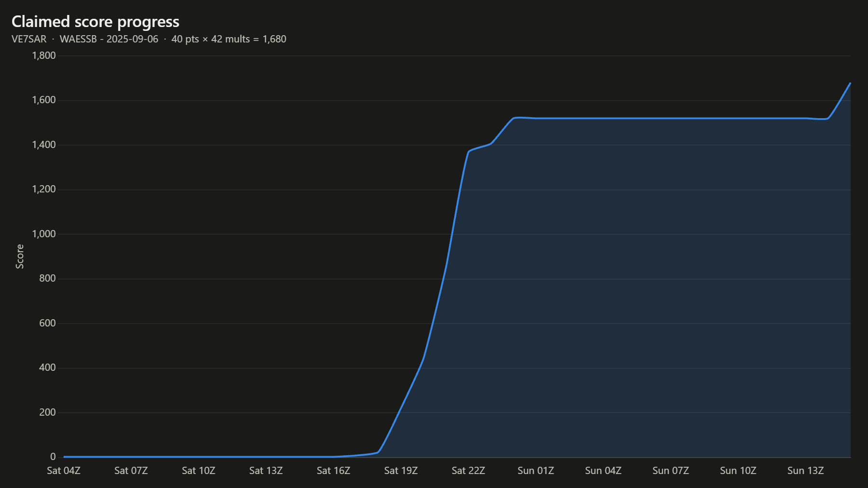The image size is (868, 488).
Task: Click the 'Claimed score progress' chart title
Action: (x=95, y=22)
